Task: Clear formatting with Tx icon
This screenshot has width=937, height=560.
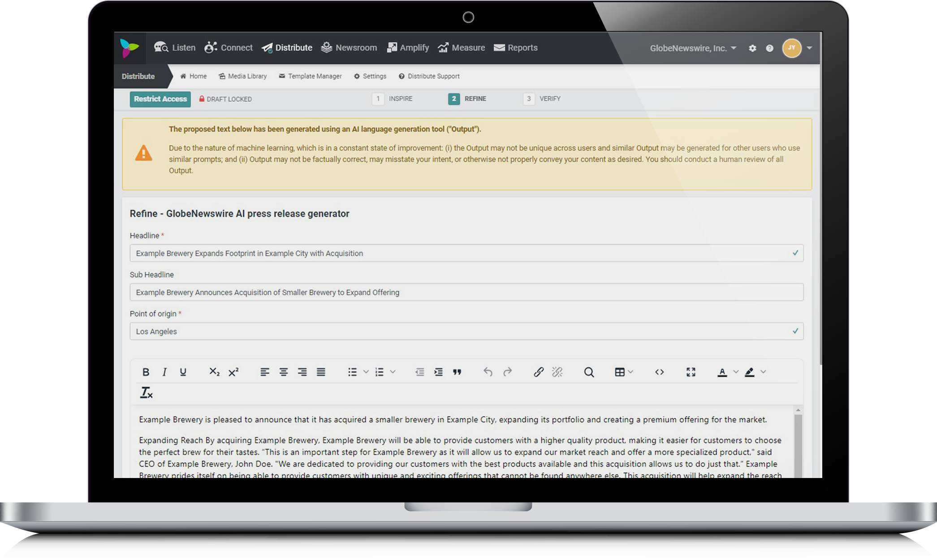Action: 147,392
